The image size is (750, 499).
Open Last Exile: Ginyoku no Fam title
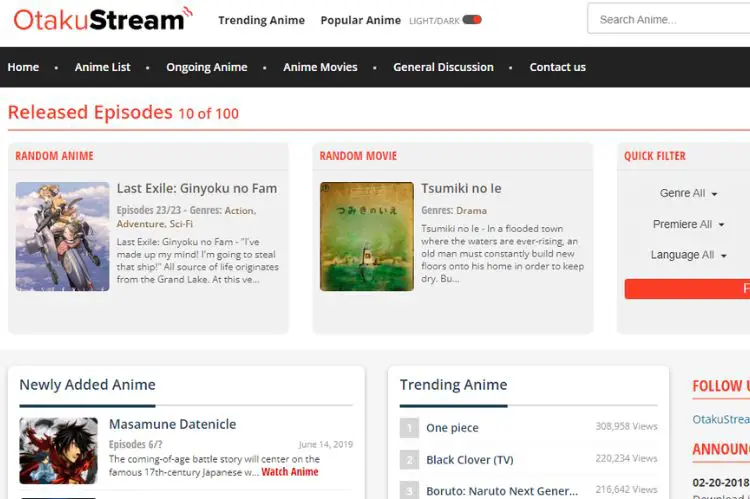point(197,189)
